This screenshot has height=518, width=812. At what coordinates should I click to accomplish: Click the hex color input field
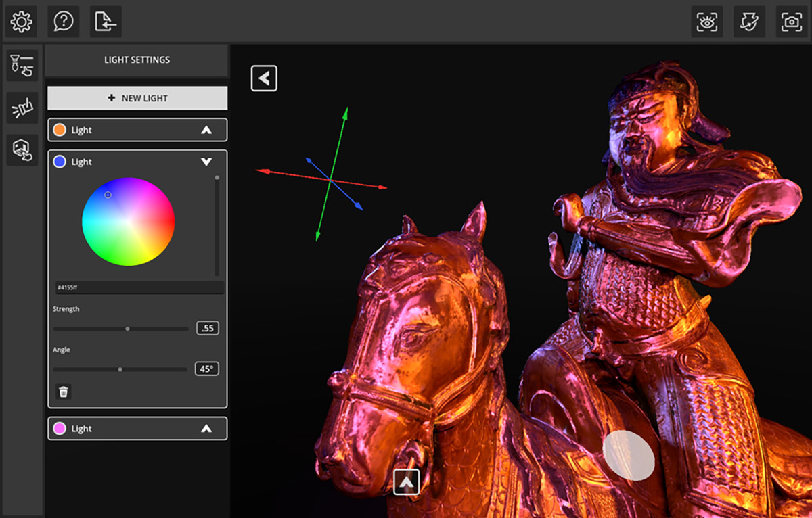coord(139,287)
